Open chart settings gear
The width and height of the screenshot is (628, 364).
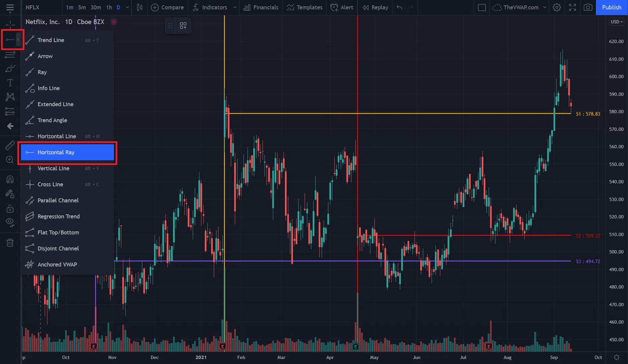coord(557,7)
